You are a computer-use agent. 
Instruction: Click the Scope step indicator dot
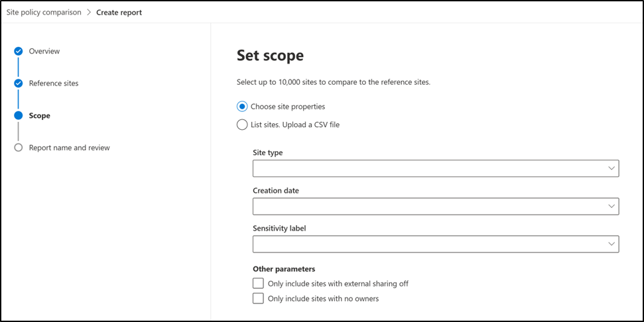click(19, 115)
